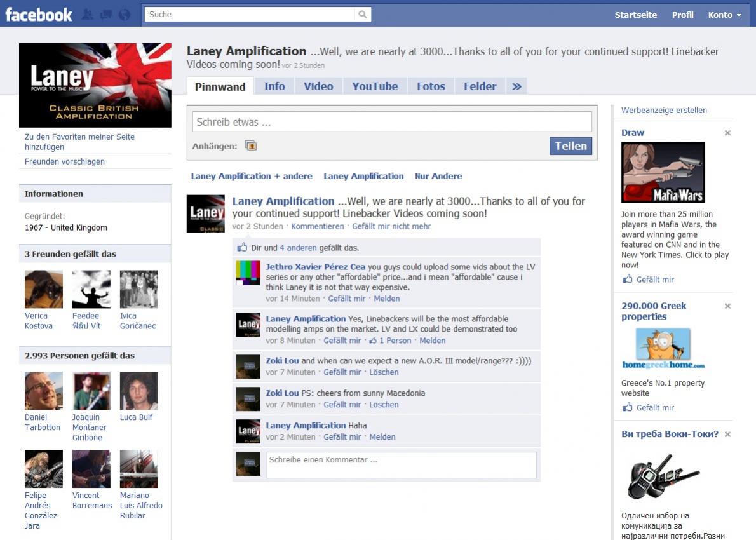Open Vincent Borremans' profile picture
Viewport: 756px width, 540px height.
[91, 469]
